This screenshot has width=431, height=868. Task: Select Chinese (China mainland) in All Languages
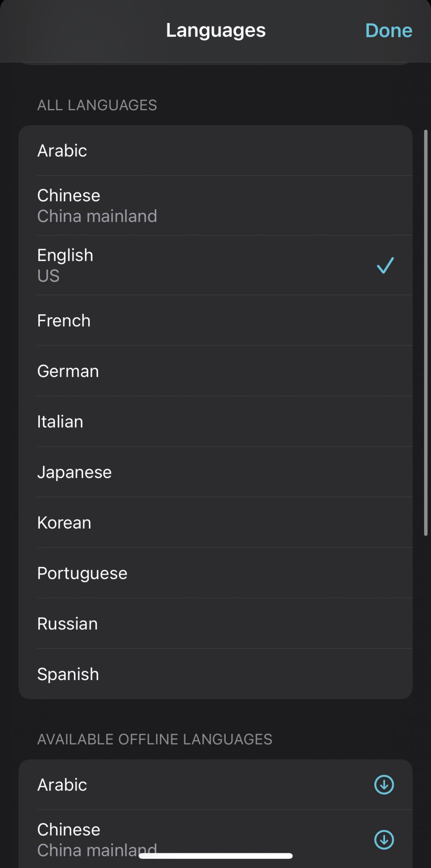click(97, 206)
